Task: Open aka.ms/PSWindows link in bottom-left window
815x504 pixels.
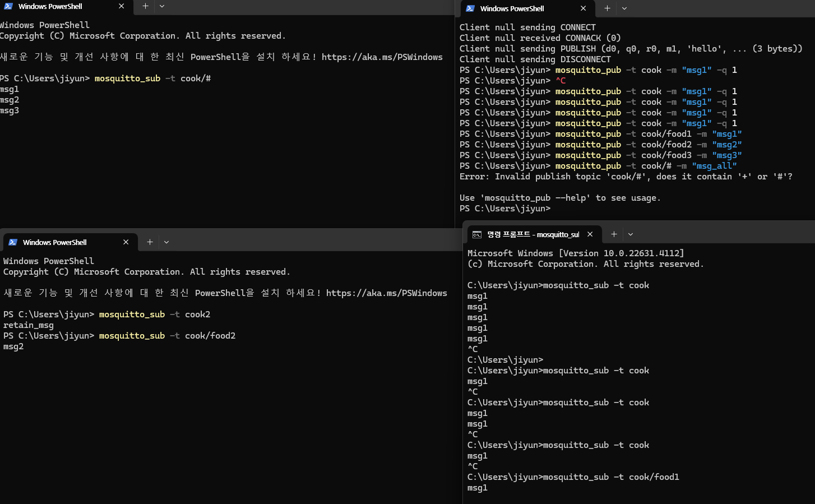Action: click(387, 293)
